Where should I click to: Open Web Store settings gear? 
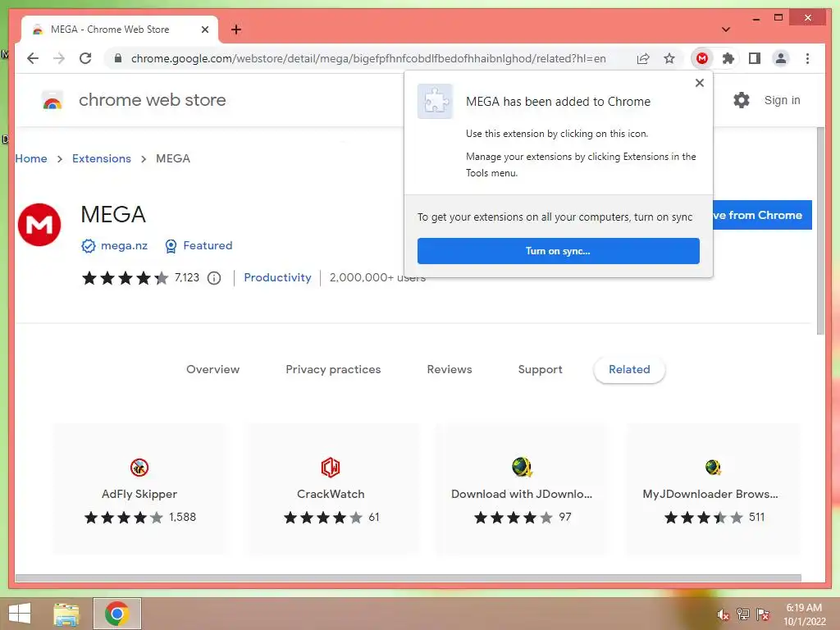742,100
